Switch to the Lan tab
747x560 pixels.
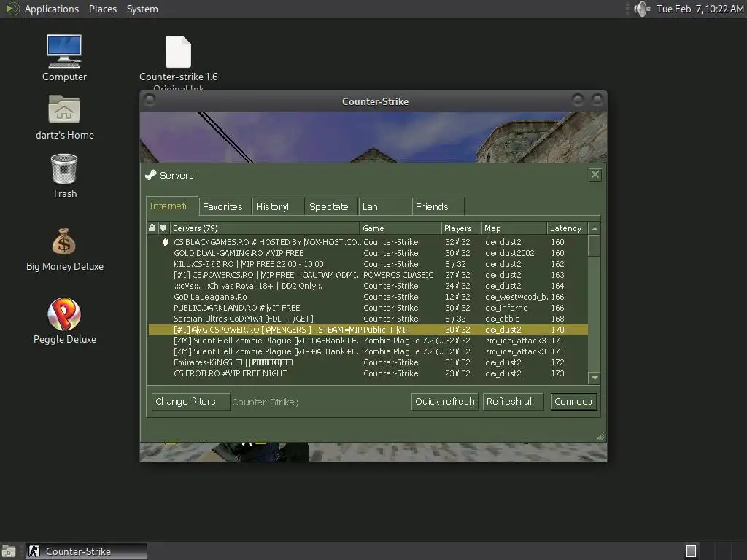tap(384, 206)
